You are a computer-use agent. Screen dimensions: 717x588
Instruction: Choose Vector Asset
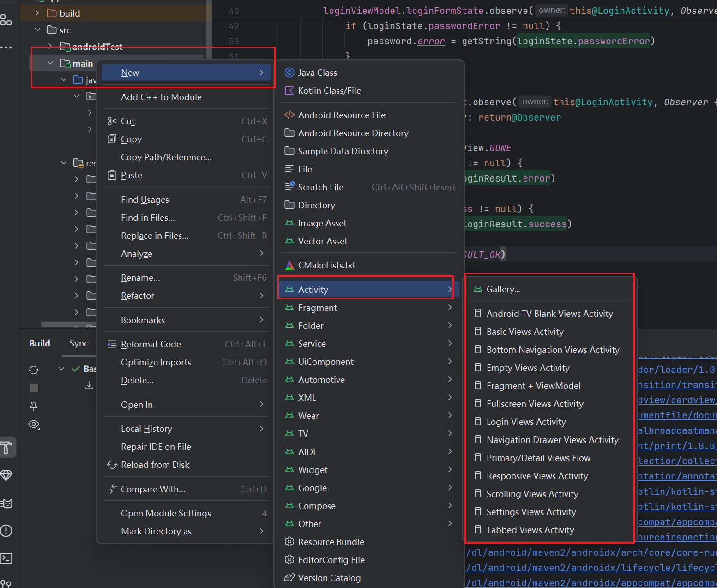(x=368, y=241)
